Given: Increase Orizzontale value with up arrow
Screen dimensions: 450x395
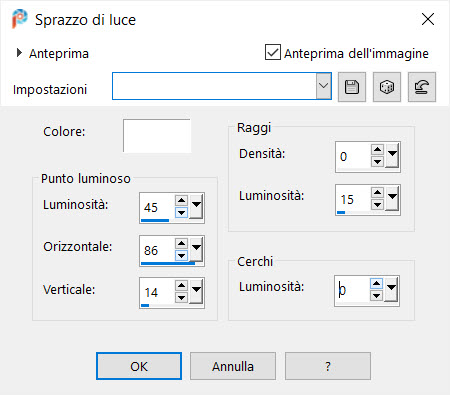Looking at the screenshot, I should pyautogui.click(x=181, y=243).
